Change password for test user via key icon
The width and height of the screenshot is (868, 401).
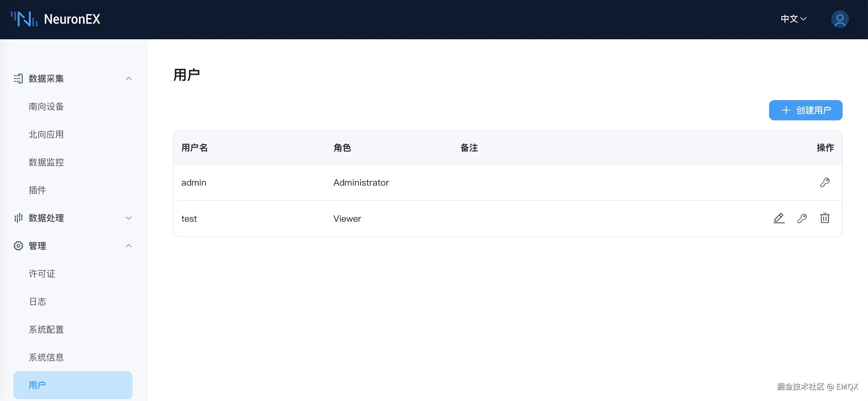tap(802, 218)
